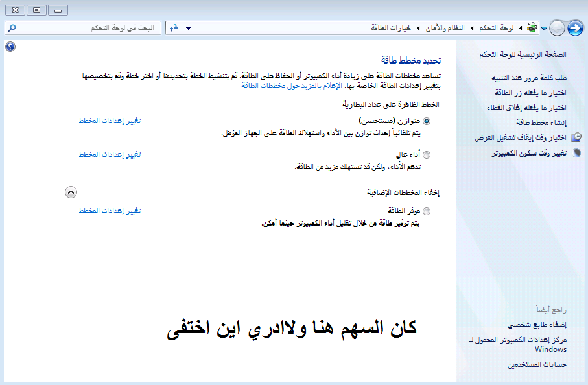Open "إنشاء مخطط طاقة" sidebar link
Image resolution: width=588 pixels, height=385 pixels.
[541, 122]
